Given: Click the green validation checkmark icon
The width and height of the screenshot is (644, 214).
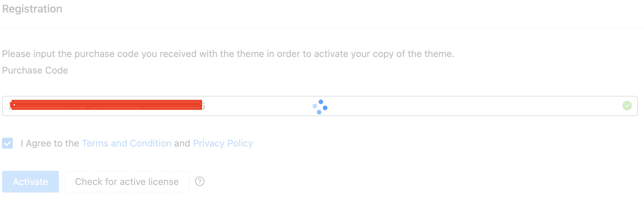Looking at the screenshot, I should 627,106.
